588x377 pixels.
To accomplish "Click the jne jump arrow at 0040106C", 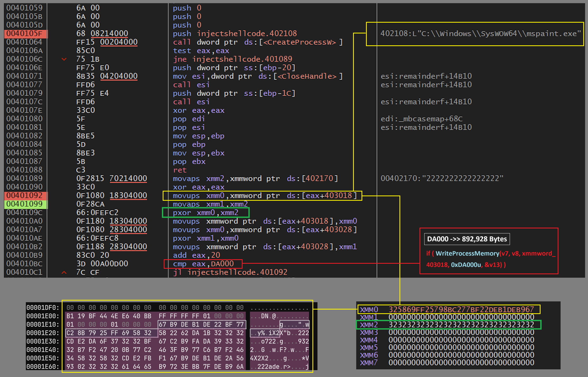I will [64, 59].
